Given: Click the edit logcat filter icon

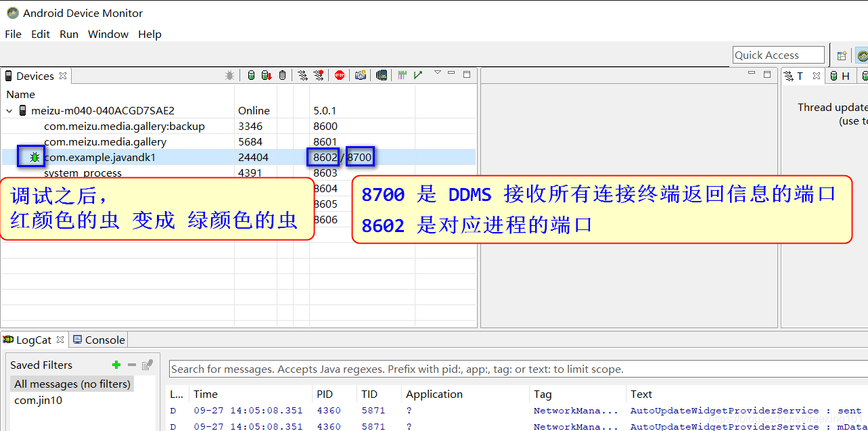Looking at the screenshot, I should point(147,365).
